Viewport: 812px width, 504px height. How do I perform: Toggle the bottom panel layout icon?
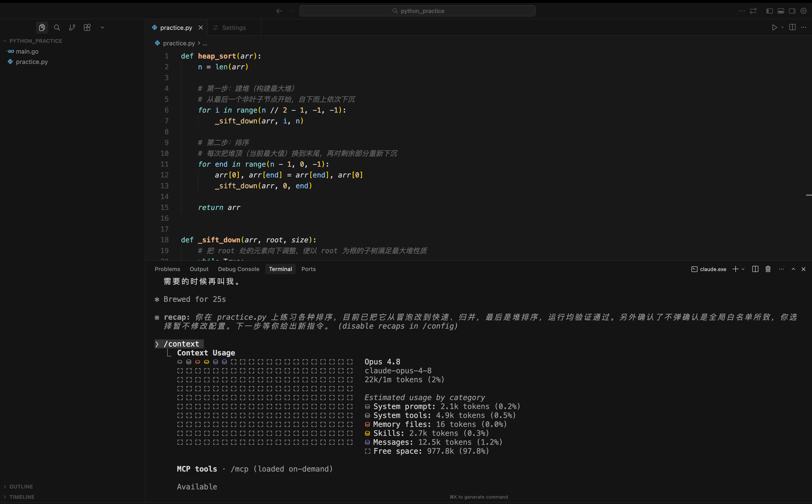coord(781,11)
